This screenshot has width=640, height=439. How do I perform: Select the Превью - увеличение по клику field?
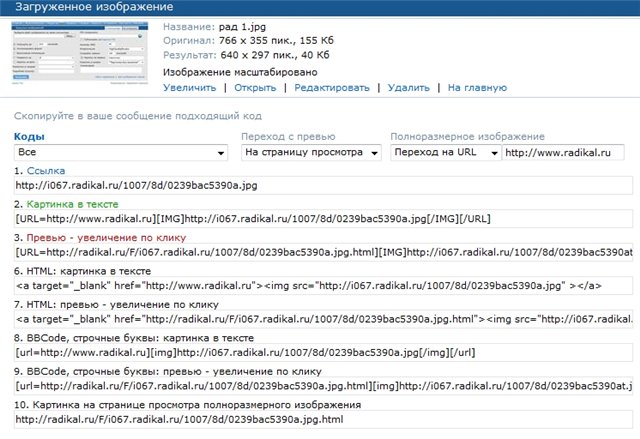tap(323, 253)
